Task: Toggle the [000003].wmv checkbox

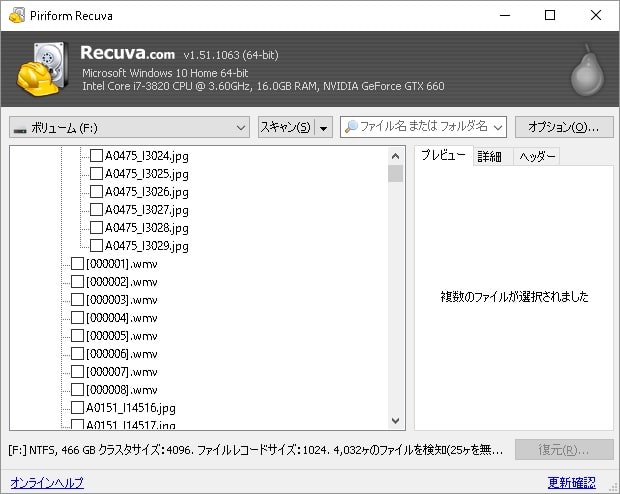Action: [77, 299]
